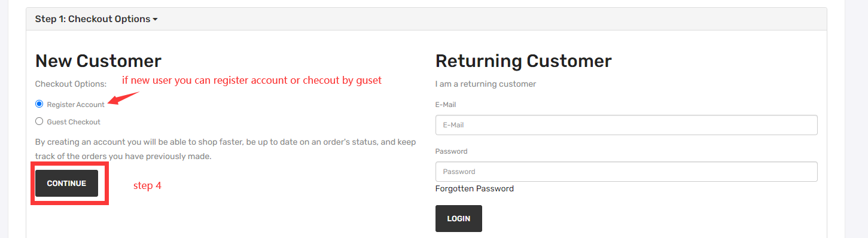
Task: Select the Register Account radio button
Action: (39, 103)
